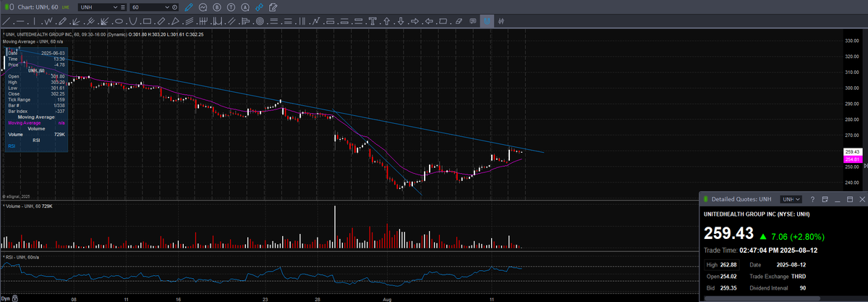Toggle the highlighted blue magnet snap tool
Image resolution: width=868 pixels, height=302 pixels.
click(487, 21)
